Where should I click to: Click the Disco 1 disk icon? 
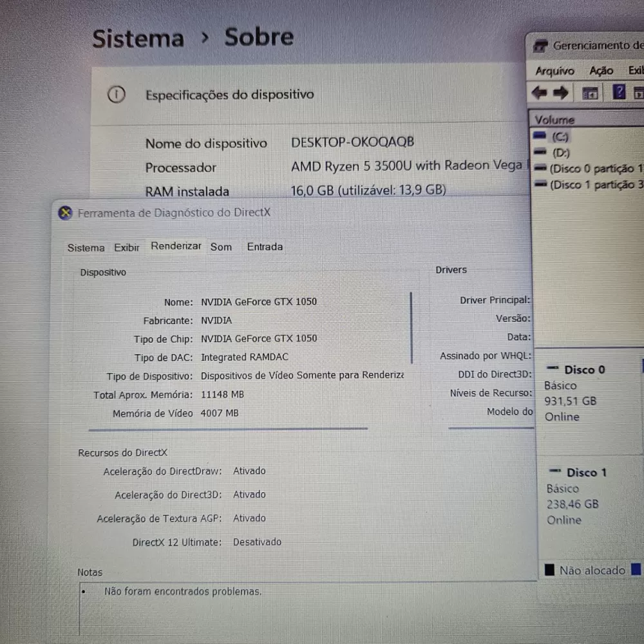coord(555,470)
